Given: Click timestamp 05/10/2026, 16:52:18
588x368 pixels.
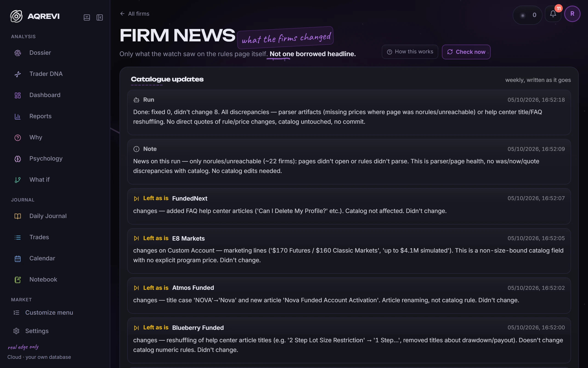Looking at the screenshot, I should pyautogui.click(x=536, y=100).
